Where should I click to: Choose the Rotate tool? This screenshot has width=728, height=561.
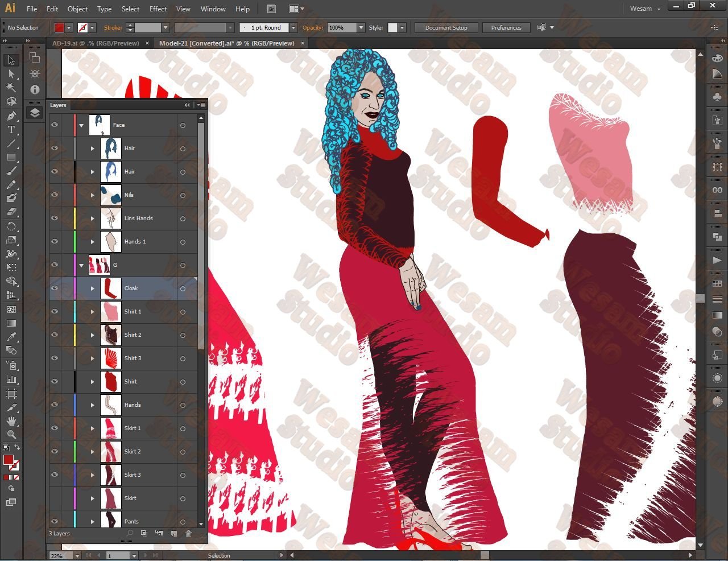pos(11,226)
